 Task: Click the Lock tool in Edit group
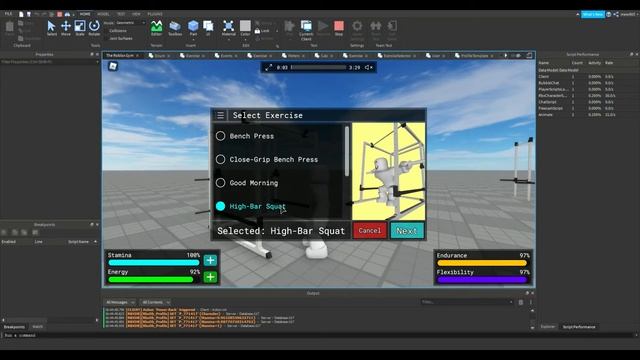coord(262,31)
